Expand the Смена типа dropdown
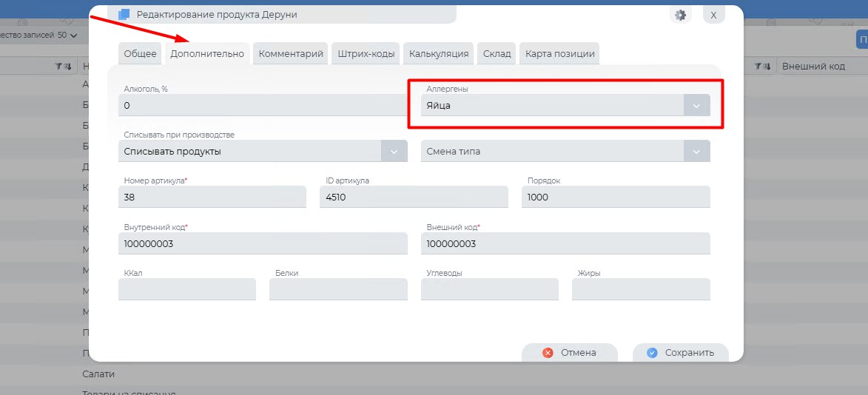Viewport: 868px width, 395px height. 696,152
